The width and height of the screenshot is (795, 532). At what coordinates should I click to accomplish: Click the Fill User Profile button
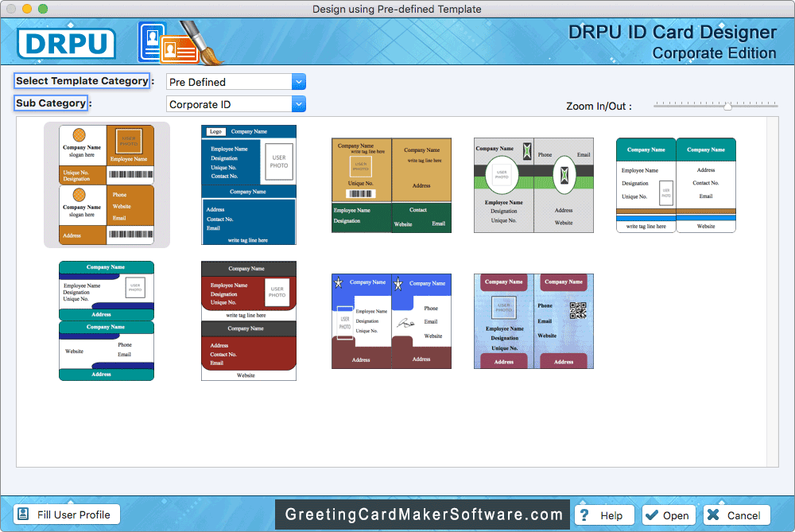coord(67,515)
